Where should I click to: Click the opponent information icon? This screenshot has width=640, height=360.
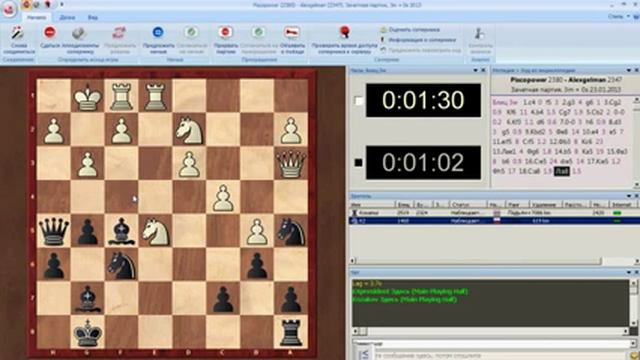click(x=383, y=40)
